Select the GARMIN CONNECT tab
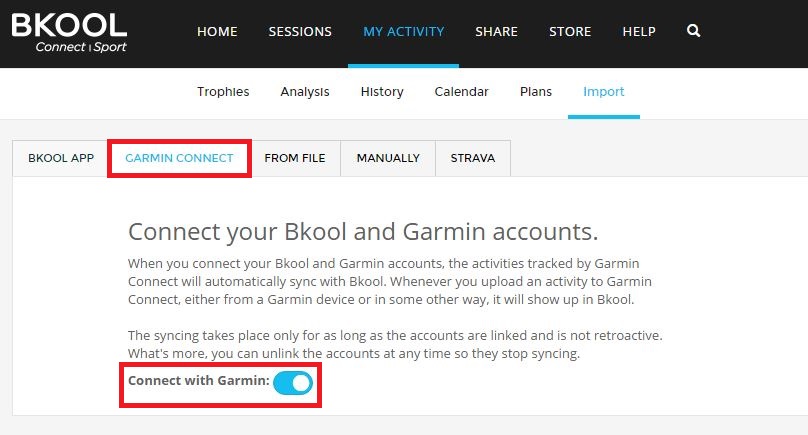 point(179,158)
